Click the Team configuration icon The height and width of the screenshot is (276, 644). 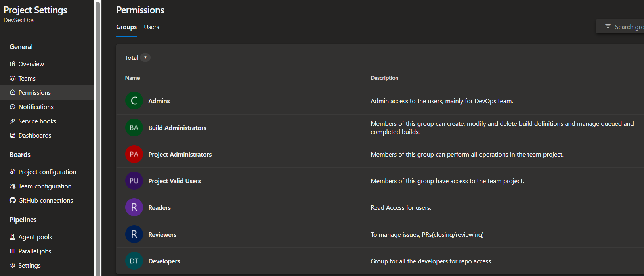(13, 186)
